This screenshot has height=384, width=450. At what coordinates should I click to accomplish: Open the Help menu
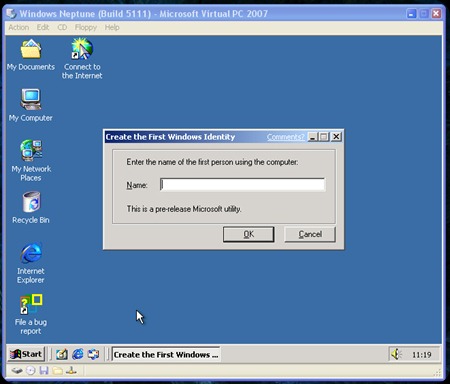[112, 27]
